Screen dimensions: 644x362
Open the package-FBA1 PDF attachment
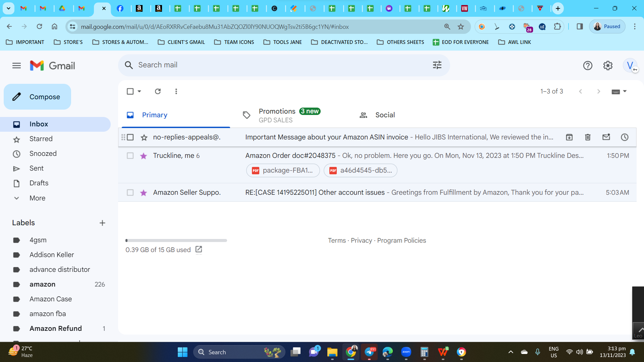(283, 170)
